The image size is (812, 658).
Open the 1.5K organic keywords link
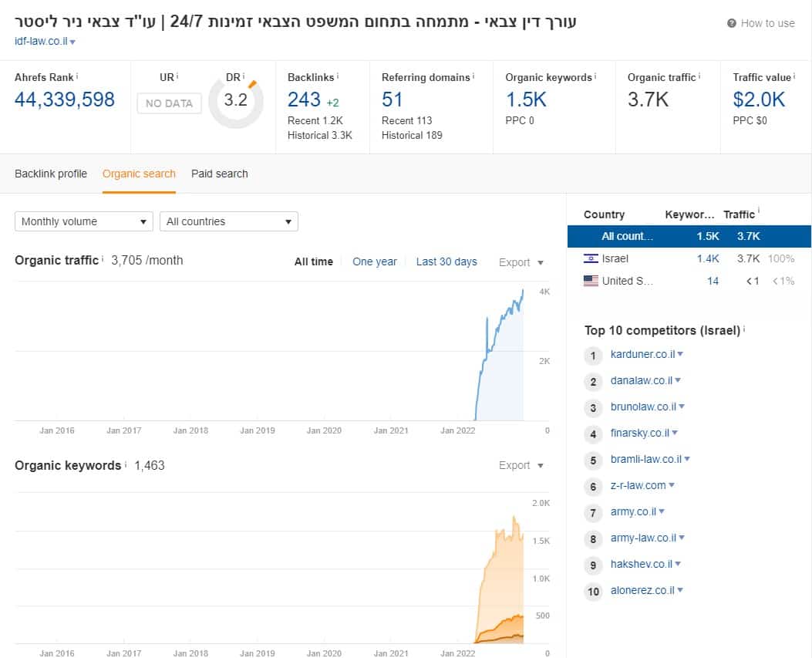526,100
